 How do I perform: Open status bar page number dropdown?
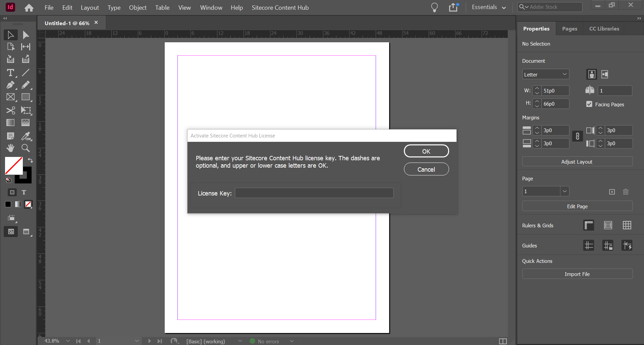(x=137, y=341)
